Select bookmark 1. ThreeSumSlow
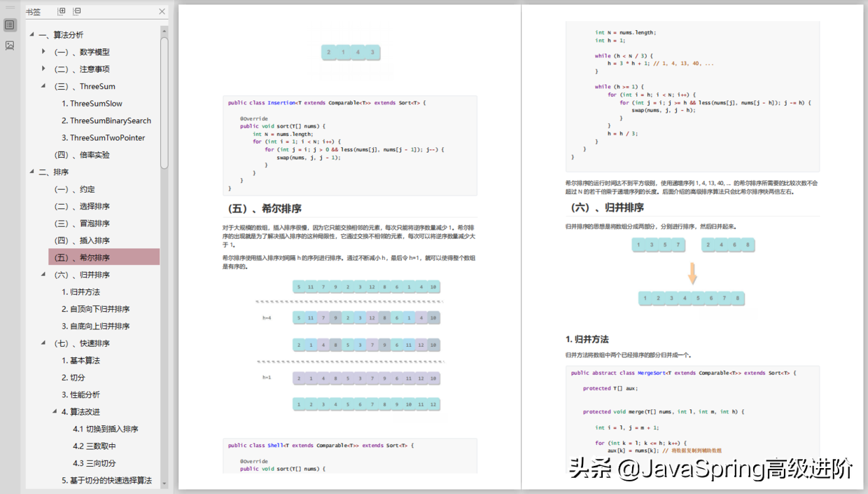 [92, 104]
